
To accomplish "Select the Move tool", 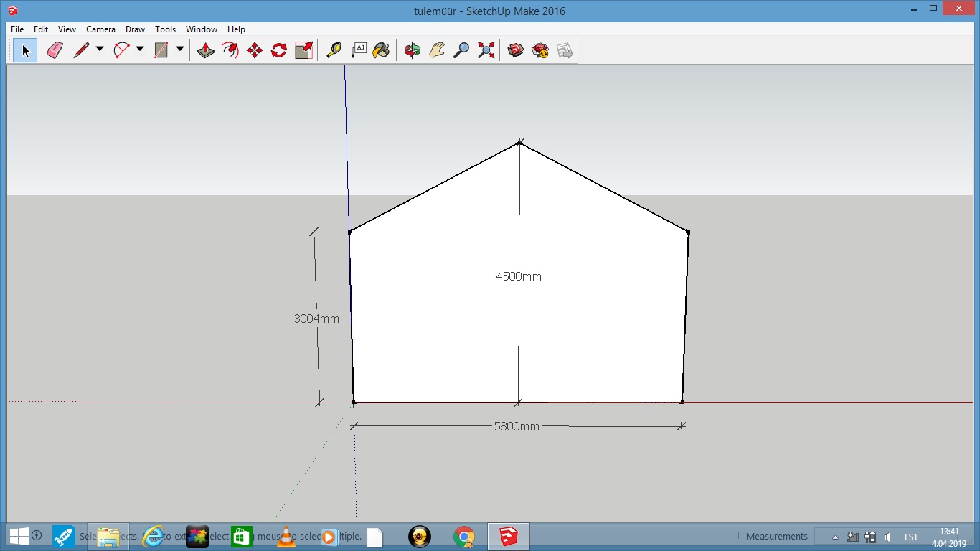I will 255,50.
